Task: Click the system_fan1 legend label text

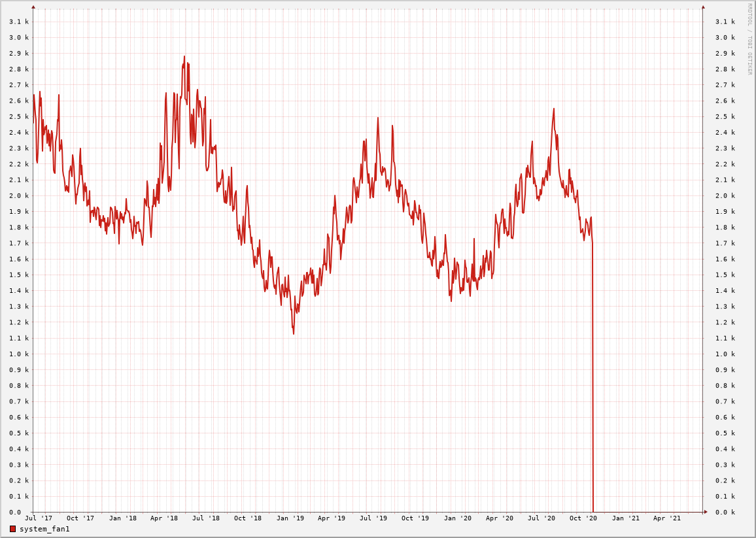Action: pos(44,529)
